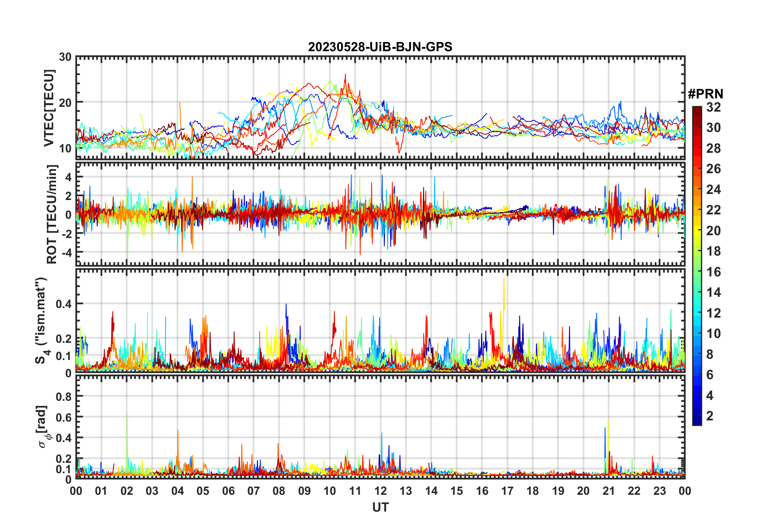Click UT axis tick label "04"

[x=178, y=491]
